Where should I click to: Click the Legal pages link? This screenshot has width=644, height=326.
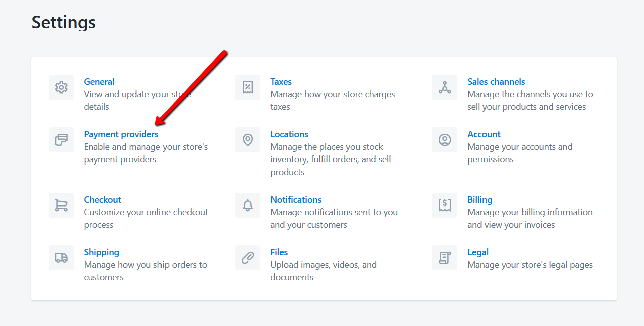[x=478, y=252]
